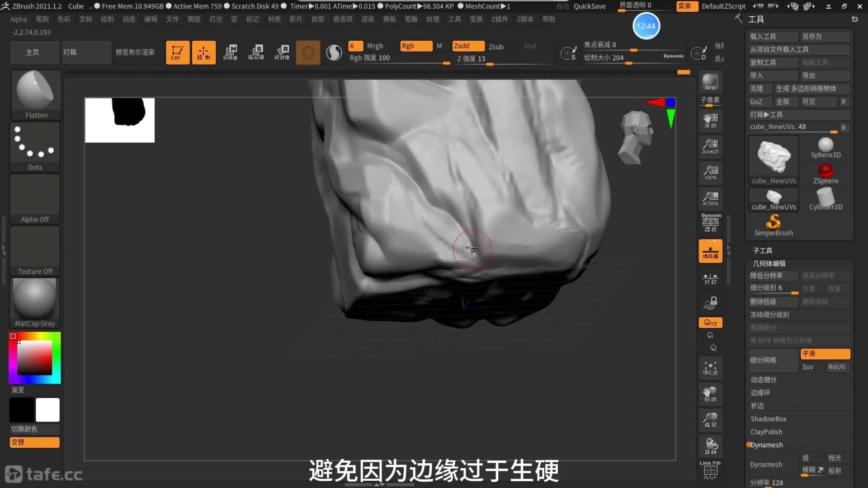
Task: Open the Alpha menu
Action: point(19,19)
